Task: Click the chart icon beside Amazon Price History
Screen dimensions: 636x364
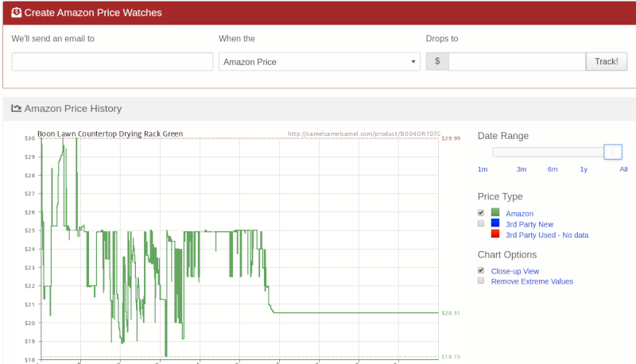Action: coord(16,108)
